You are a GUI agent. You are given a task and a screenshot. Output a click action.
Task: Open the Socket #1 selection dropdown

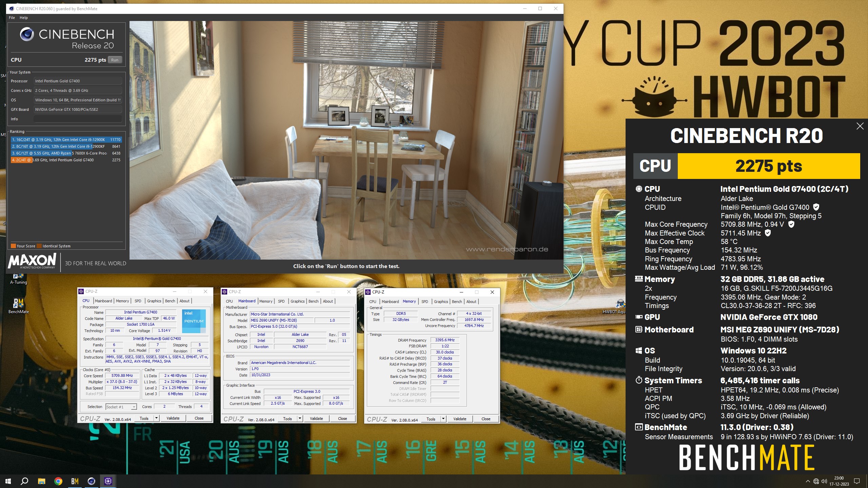[121, 407]
